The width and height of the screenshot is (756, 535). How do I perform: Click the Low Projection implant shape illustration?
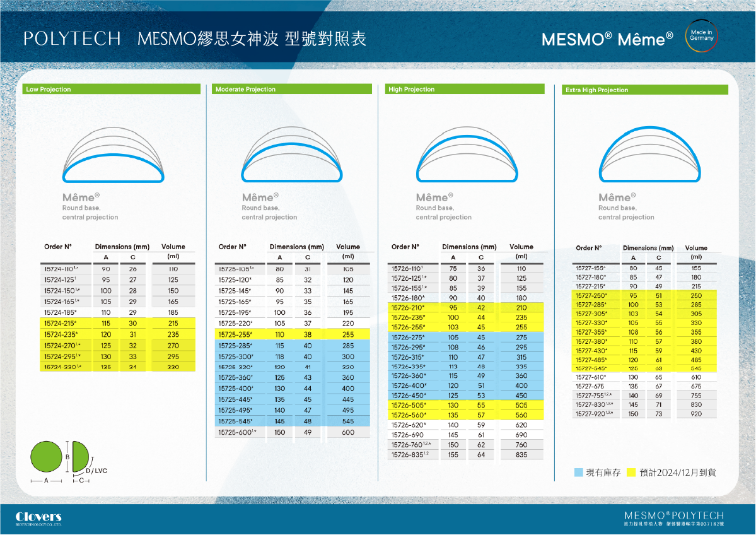click(113, 155)
